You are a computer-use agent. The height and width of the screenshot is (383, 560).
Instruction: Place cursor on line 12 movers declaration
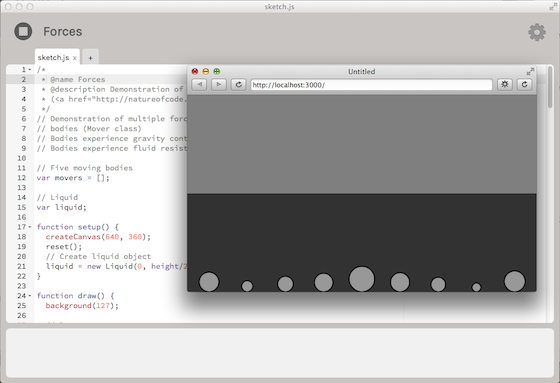click(73, 178)
